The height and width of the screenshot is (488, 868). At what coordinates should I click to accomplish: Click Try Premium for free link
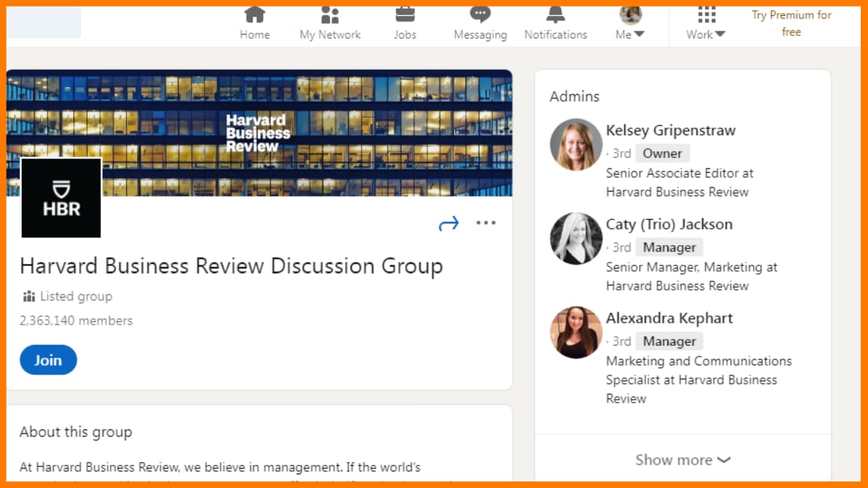pos(791,23)
